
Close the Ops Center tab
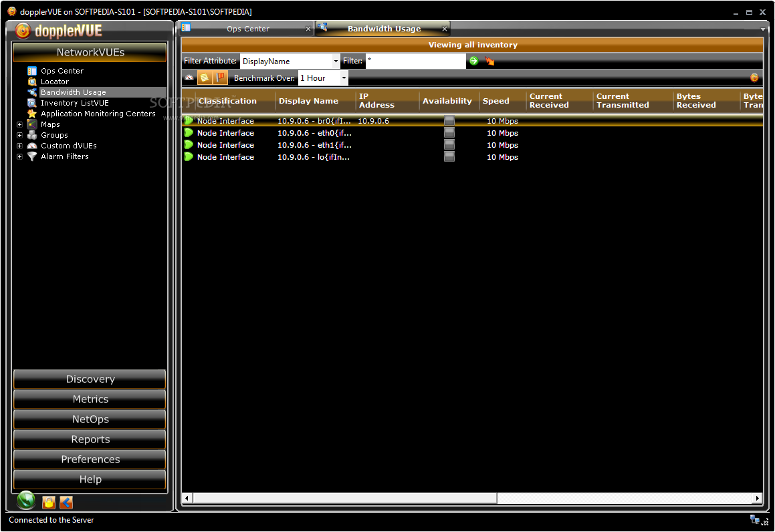click(308, 29)
